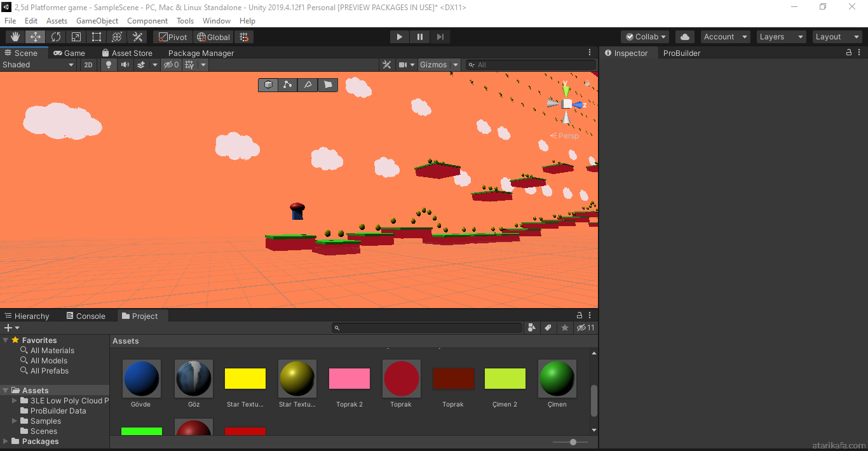Open effects dropdown arrow in Scene toolbar

154,65
